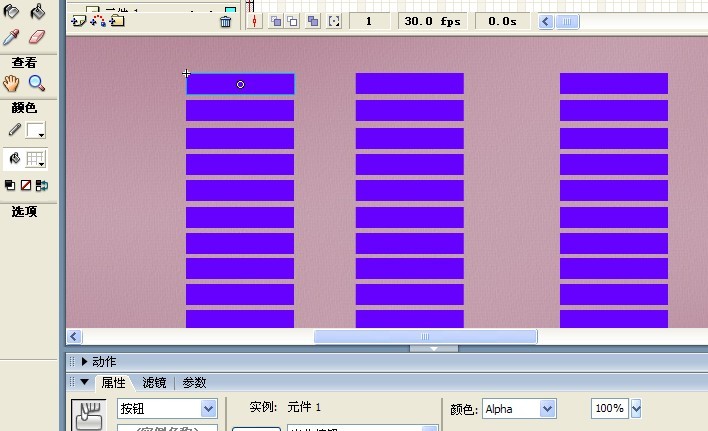This screenshot has width=708, height=431.
Task: Pick the Eyedropper tool
Action: click(13, 37)
